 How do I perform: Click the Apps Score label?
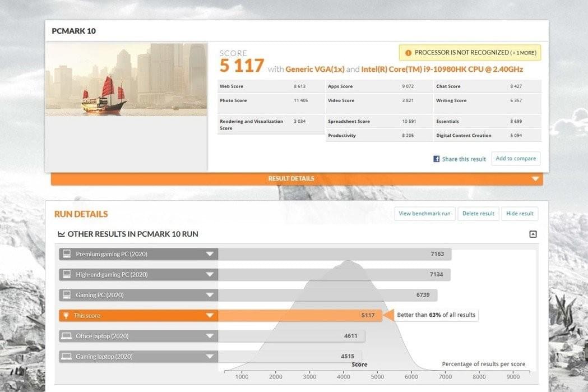(x=340, y=86)
